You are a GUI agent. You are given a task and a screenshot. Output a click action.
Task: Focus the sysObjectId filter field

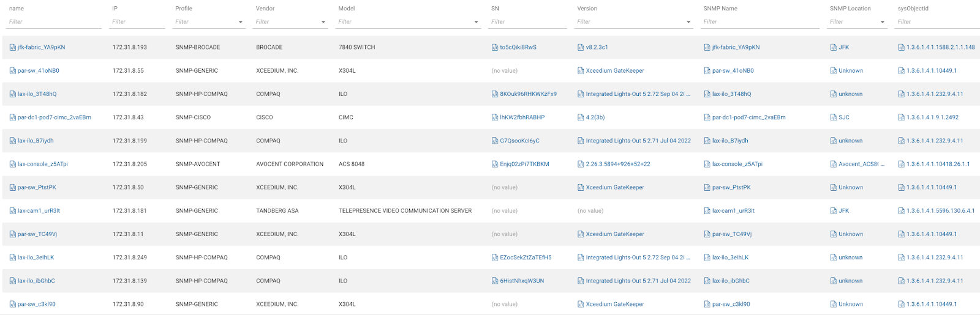coord(938,22)
